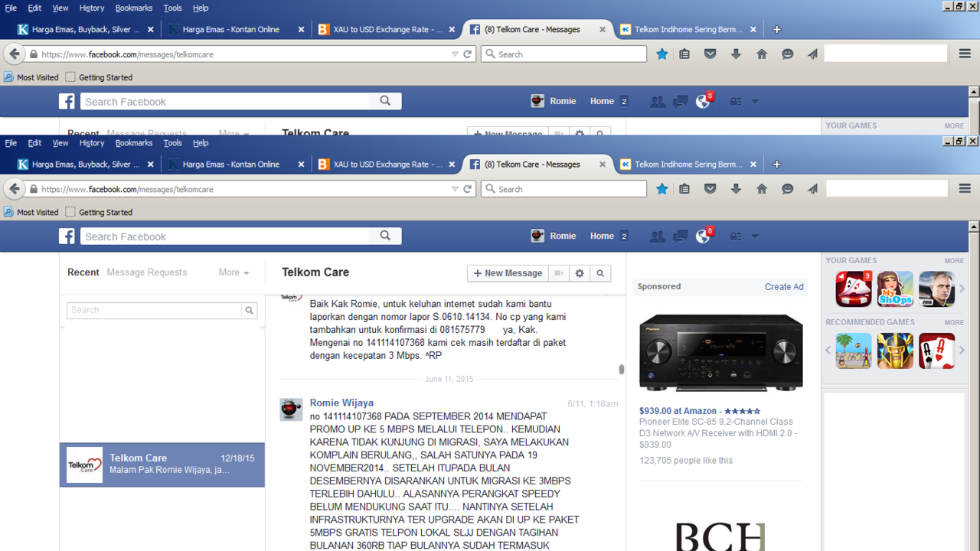
Task: Open Notifications globe in the front window
Action: click(703, 236)
